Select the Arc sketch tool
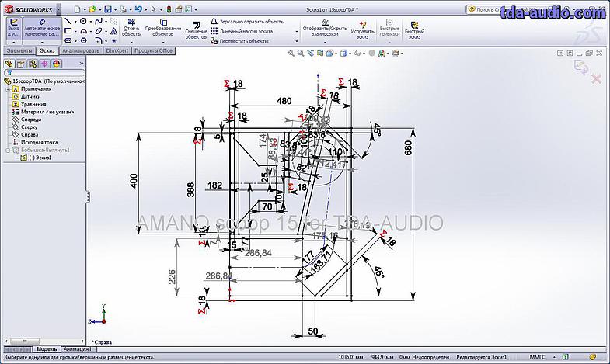Viewport: 610px width, 364px height. 83,31
